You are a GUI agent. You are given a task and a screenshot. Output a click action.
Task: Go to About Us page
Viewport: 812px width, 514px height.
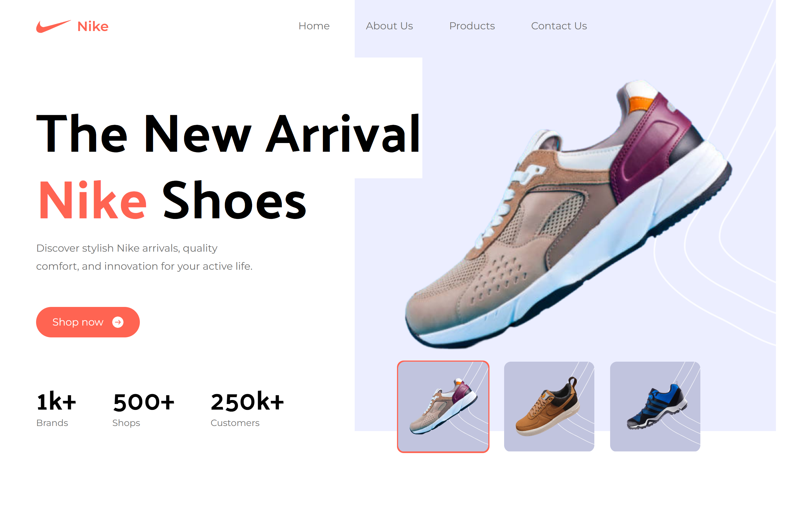pos(389,26)
